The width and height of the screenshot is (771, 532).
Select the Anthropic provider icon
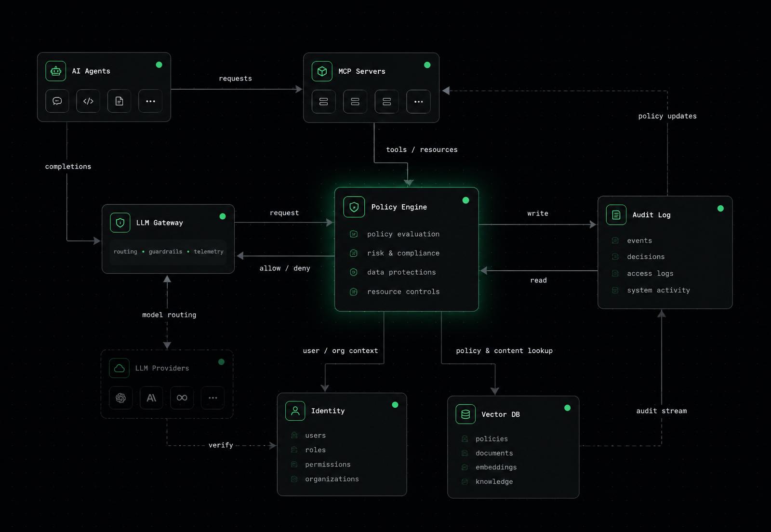(151, 398)
